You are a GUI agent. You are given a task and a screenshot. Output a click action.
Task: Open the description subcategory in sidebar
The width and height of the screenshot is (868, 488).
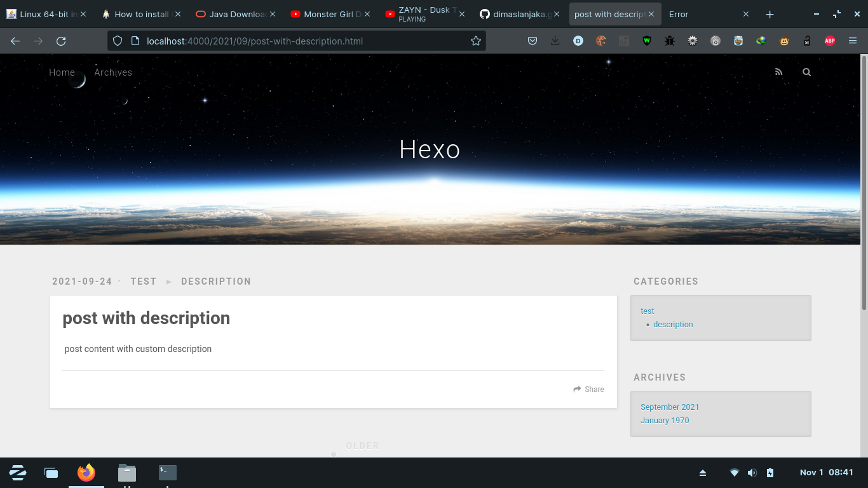tap(673, 324)
